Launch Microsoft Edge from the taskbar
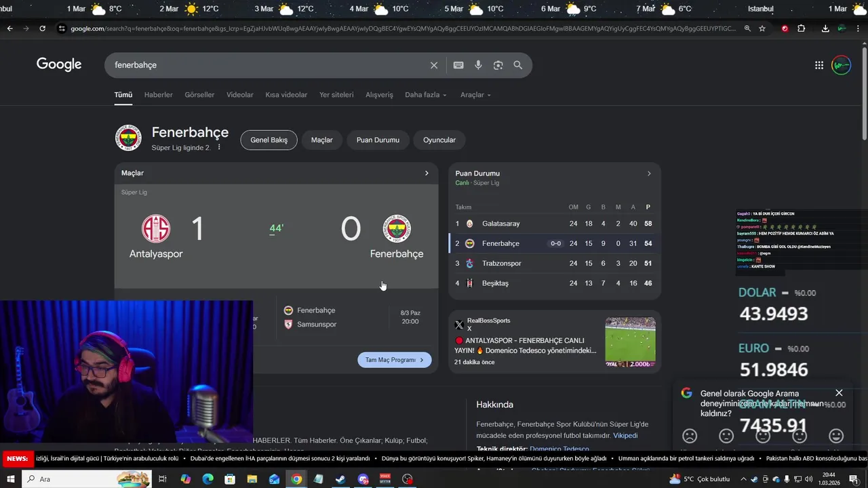868x488 pixels. [208, 479]
